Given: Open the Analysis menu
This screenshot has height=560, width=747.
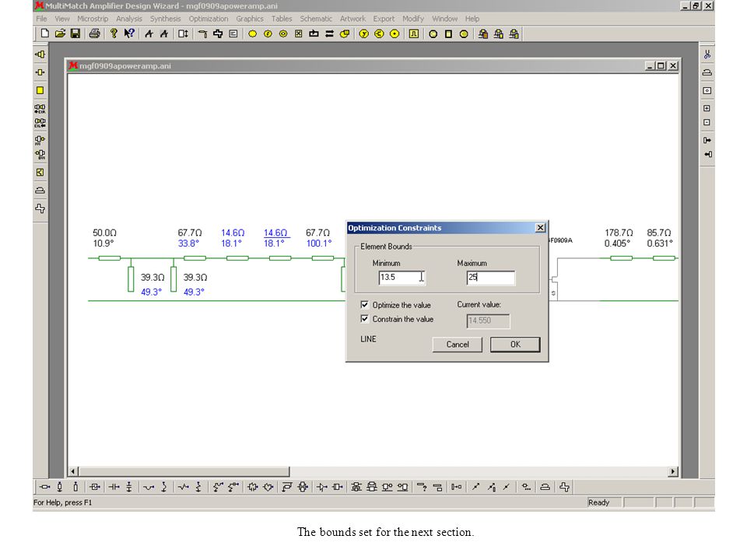Looking at the screenshot, I should pos(129,19).
